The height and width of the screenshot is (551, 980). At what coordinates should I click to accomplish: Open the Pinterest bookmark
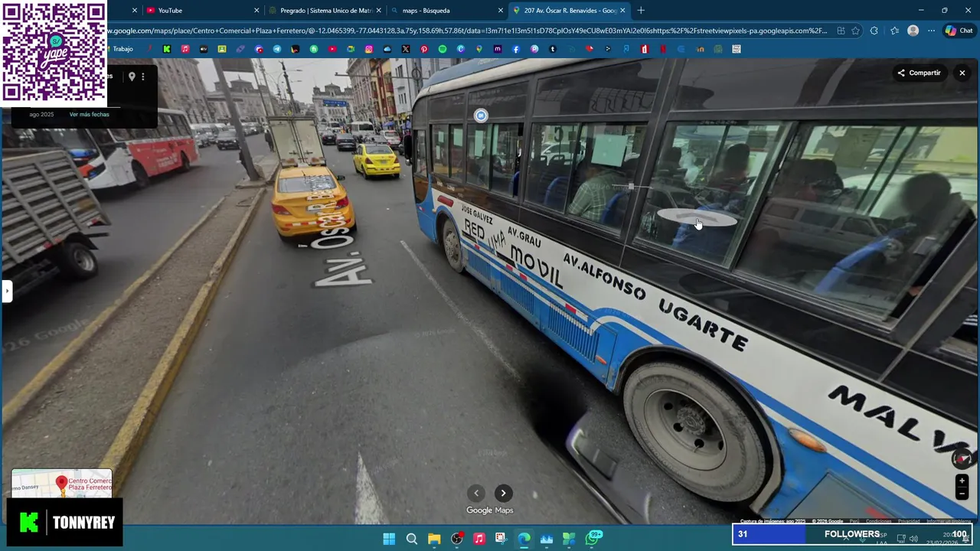pyautogui.click(x=424, y=49)
